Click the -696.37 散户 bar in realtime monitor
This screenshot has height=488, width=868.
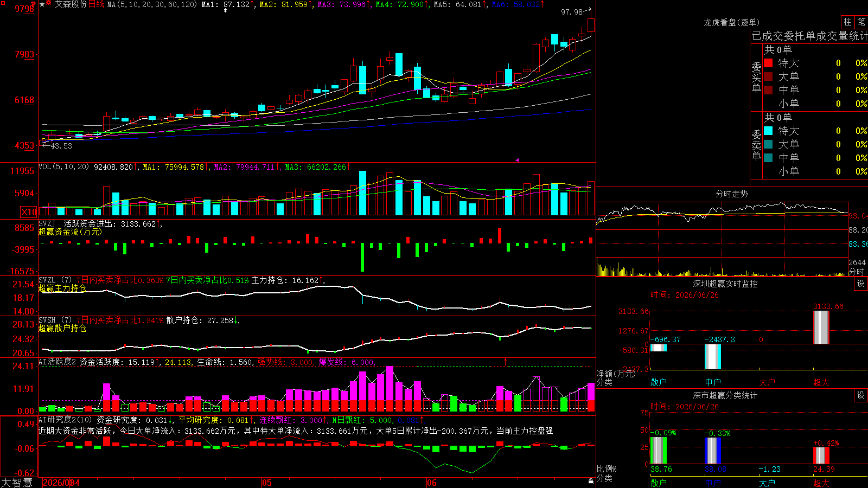(659, 348)
